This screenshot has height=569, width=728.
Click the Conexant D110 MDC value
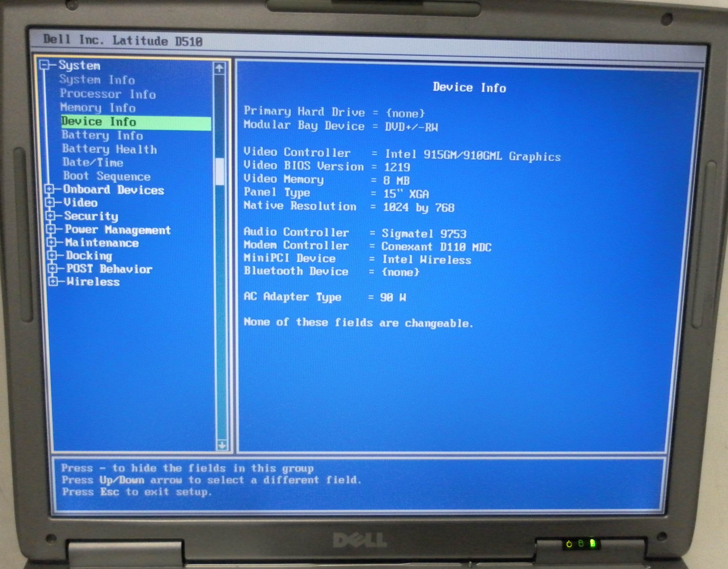[x=436, y=247]
